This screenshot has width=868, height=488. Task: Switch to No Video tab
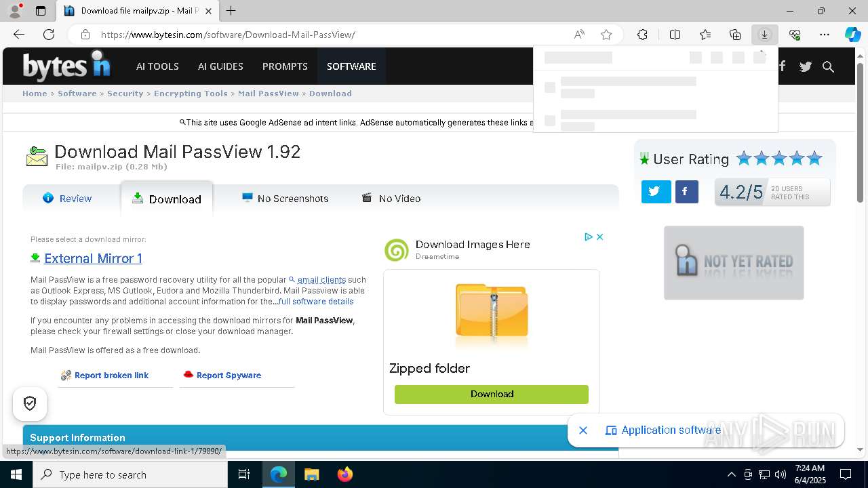[x=391, y=199]
